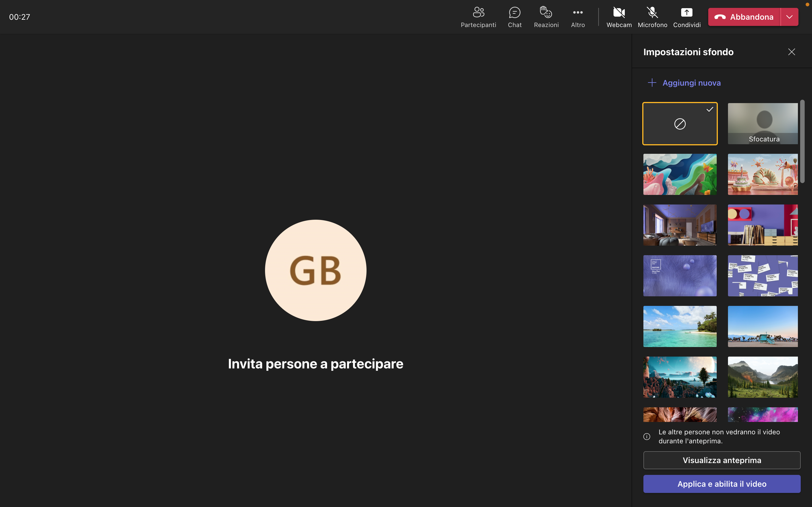This screenshot has width=812, height=507.
Task: Open the meeting Chat
Action: pos(514,17)
